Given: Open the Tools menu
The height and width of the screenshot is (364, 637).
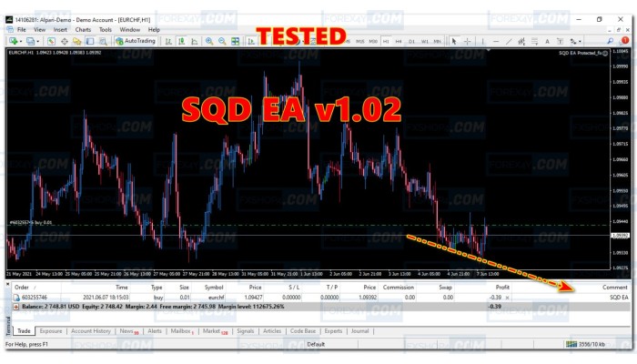Looking at the screenshot, I should pos(106,30).
